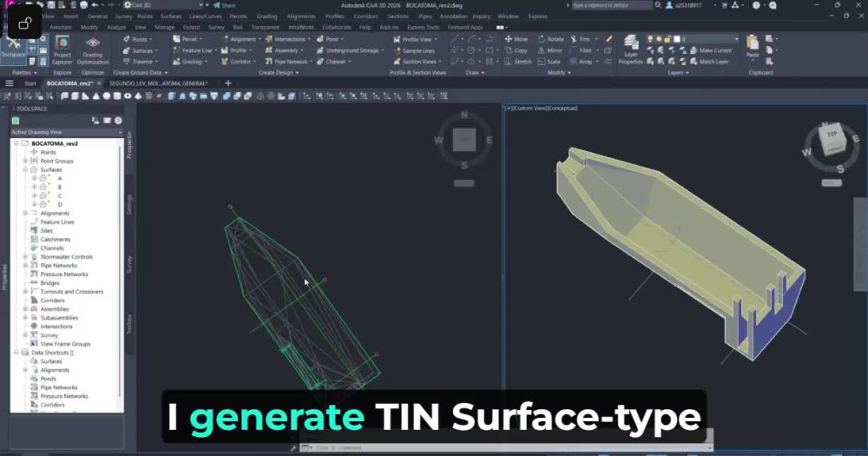Click the Share button
868x456 pixels.
coord(224,5)
